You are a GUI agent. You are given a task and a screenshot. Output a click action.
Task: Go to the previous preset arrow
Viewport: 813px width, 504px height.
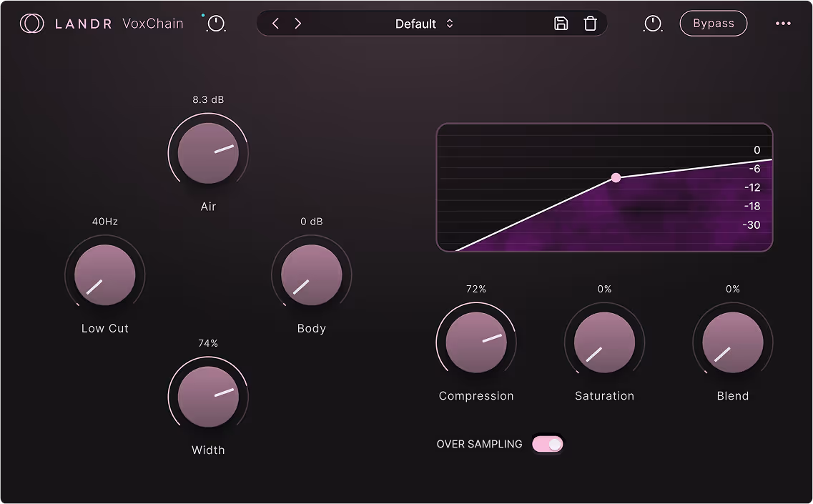pos(276,24)
